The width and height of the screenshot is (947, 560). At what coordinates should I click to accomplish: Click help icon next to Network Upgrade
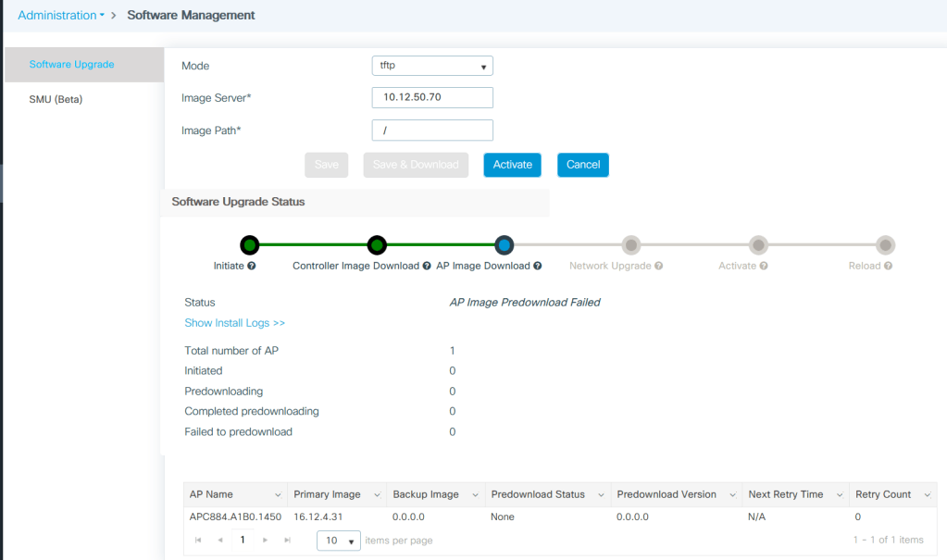pyautogui.click(x=659, y=266)
